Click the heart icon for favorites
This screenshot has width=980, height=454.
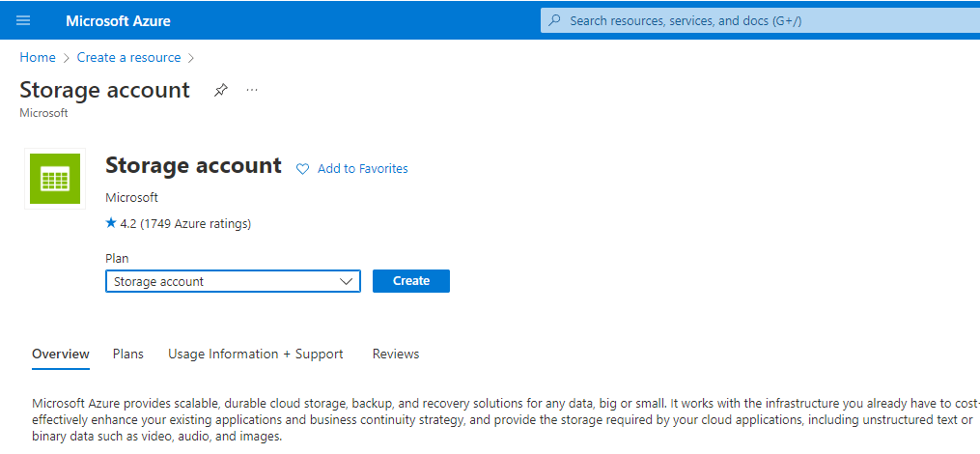(302, 169)
